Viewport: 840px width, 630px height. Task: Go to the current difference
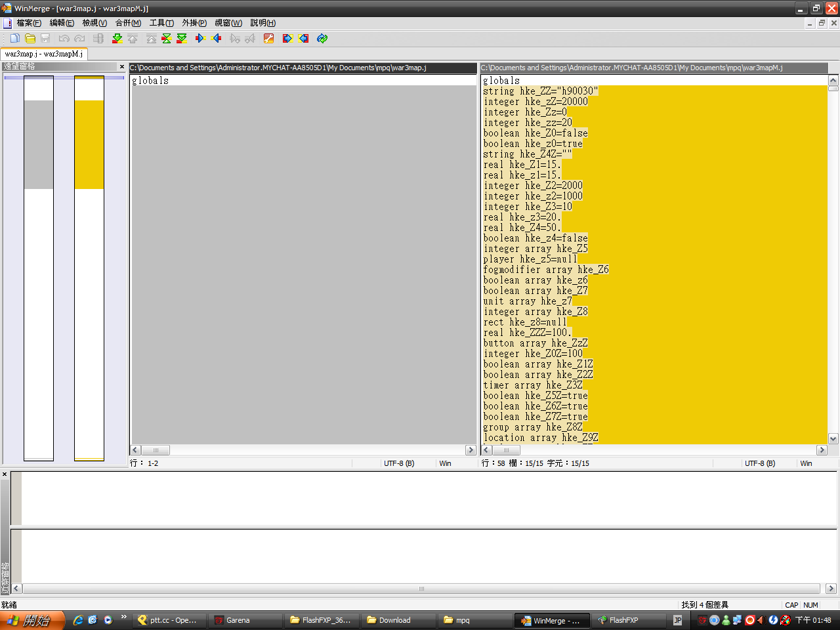[167, 39]
